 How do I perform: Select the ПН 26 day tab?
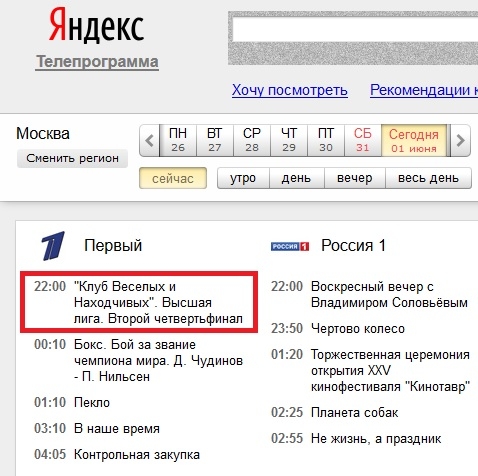[178, 140]
